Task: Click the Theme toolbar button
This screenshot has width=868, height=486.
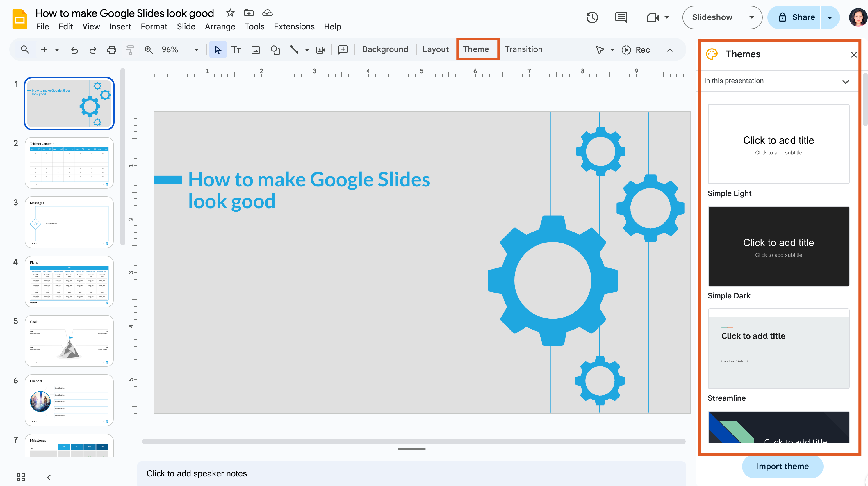Action: 476,49
